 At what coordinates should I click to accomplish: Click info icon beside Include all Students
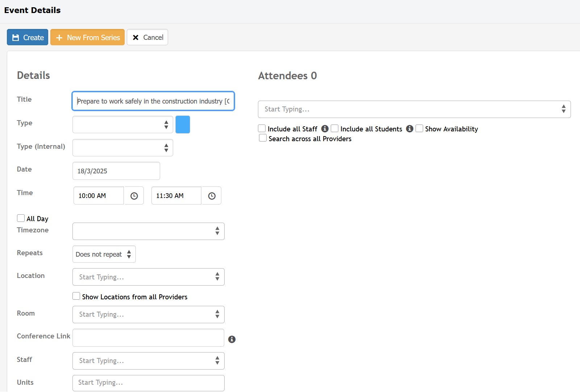tap(410, 128)
